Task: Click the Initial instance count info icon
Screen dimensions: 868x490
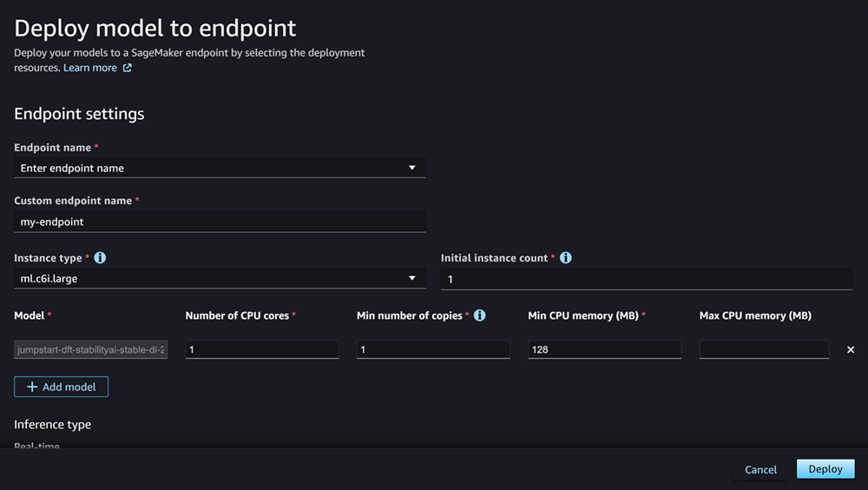Action: (x=566, y=258)
